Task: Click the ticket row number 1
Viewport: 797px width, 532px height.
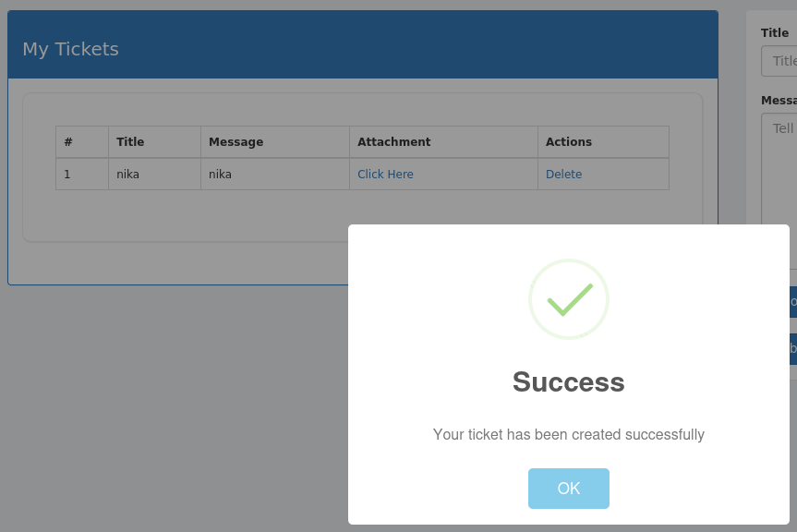Action: point(66,174)
